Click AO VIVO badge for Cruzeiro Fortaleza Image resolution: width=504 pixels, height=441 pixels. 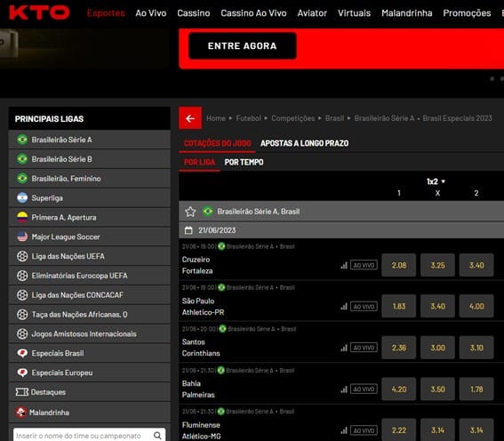coord(364,265)
